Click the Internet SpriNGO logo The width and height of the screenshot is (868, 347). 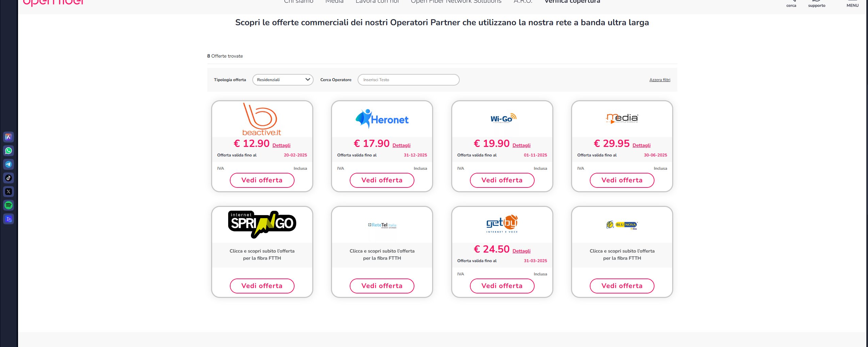click(262, 224)
